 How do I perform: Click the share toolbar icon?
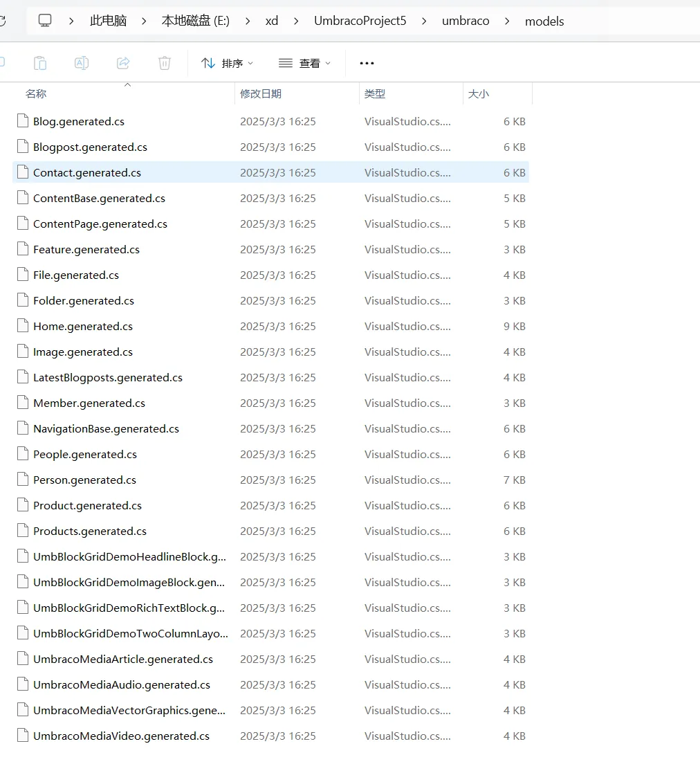[x=123, y=64]
